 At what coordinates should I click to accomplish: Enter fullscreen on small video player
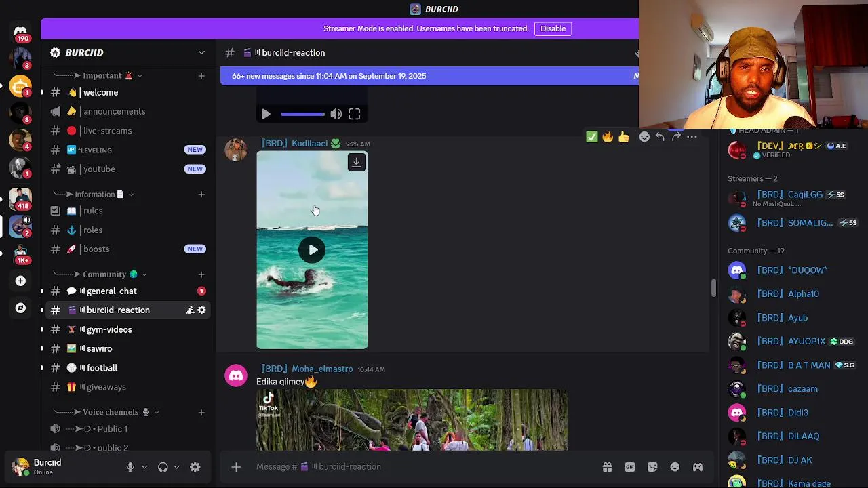click(354, 114)
